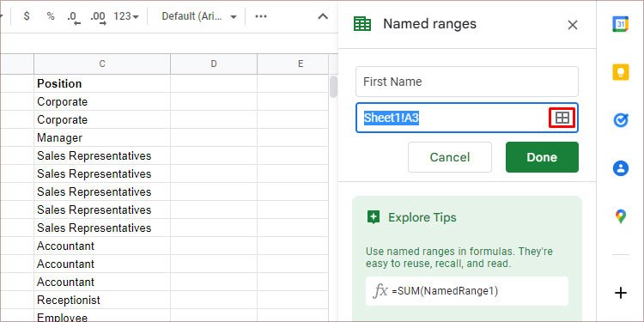Click the First Name range name field
Viewport: 644px width, 322px height.
coord(467,82)
